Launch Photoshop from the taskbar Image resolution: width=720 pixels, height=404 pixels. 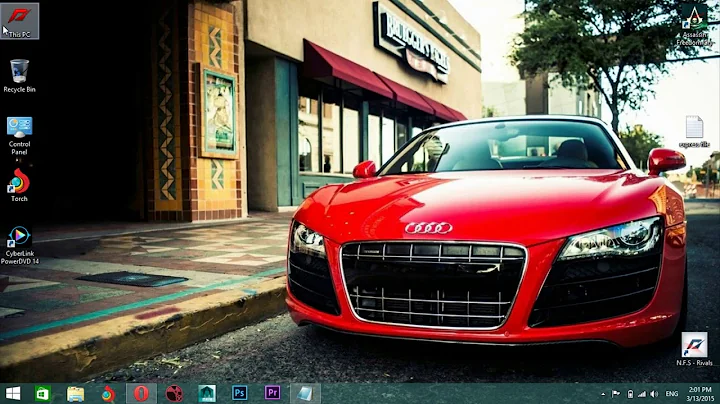(x=239, y=393)
